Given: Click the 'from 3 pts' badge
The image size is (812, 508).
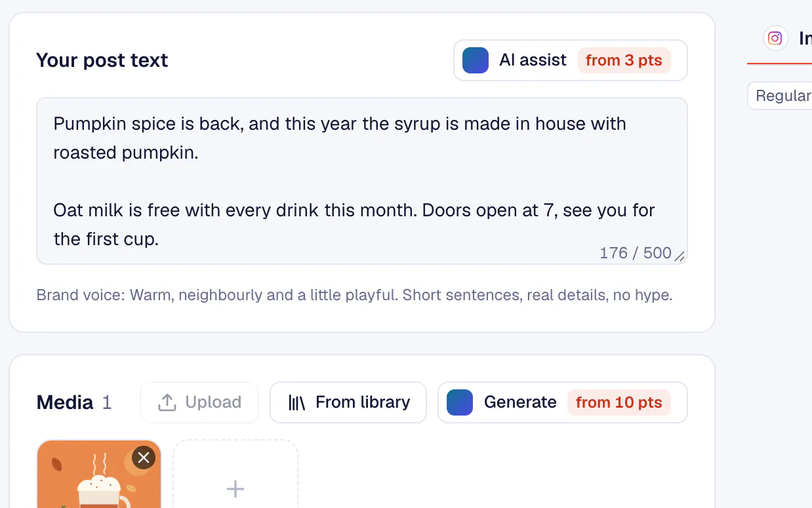Looking at the screenshot, I should pos(624,60).
